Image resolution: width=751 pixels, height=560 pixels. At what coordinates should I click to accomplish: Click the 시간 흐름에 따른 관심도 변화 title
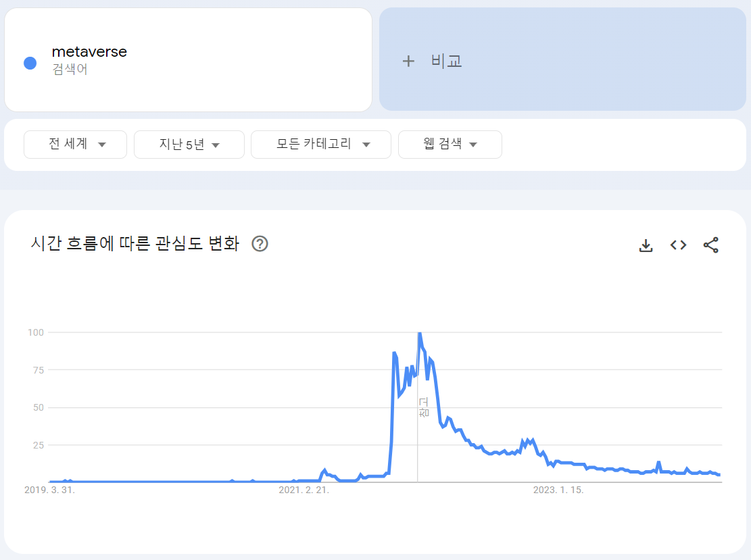135,244
